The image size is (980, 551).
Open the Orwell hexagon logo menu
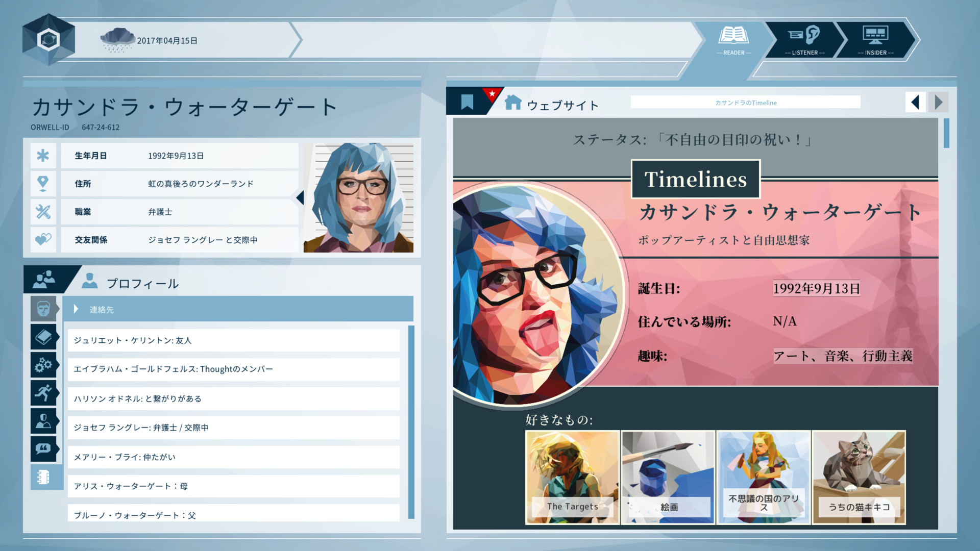point(49,40)
